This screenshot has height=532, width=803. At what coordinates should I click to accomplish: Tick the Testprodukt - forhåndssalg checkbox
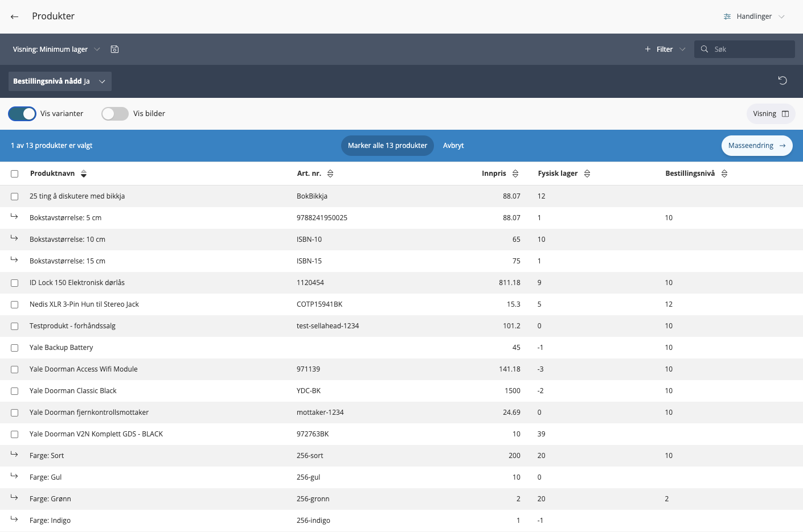pyautogui.click(x=15, y=326)
